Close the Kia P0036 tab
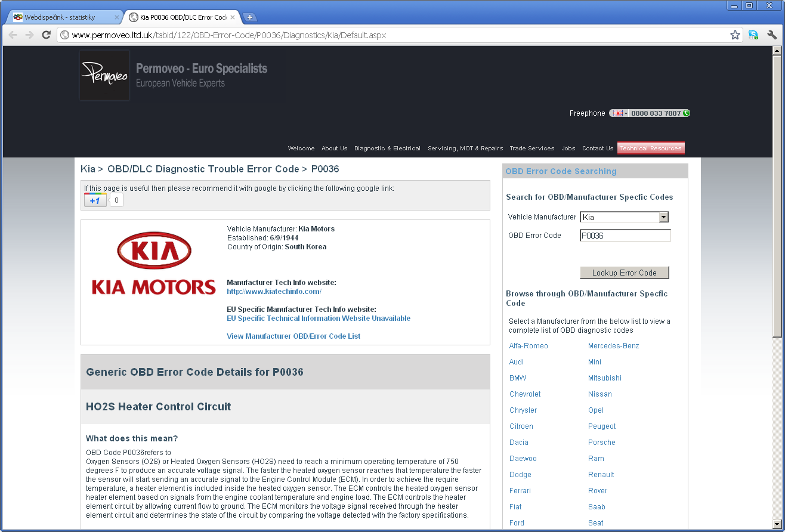This screenshot has width=785, height=532. [233, 17]
